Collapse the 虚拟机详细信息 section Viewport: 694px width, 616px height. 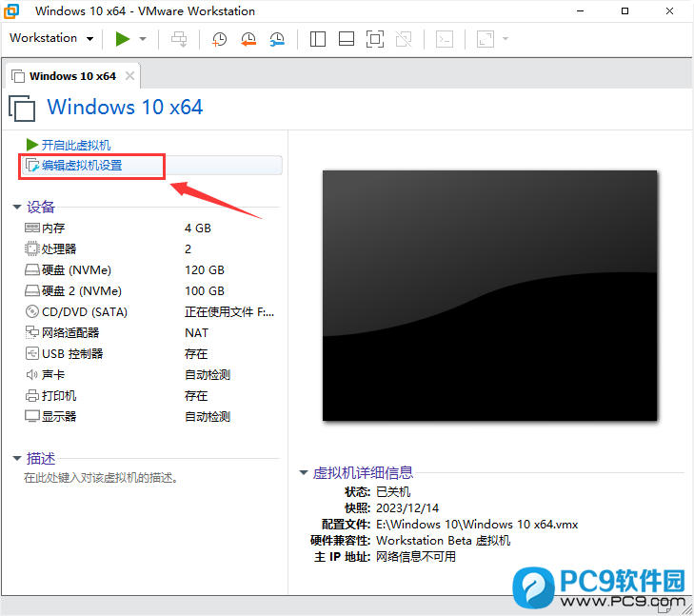[304, 472]
